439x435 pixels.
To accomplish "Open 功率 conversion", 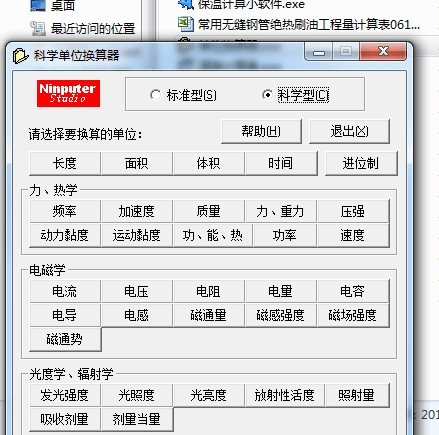I will pos(285,235).
